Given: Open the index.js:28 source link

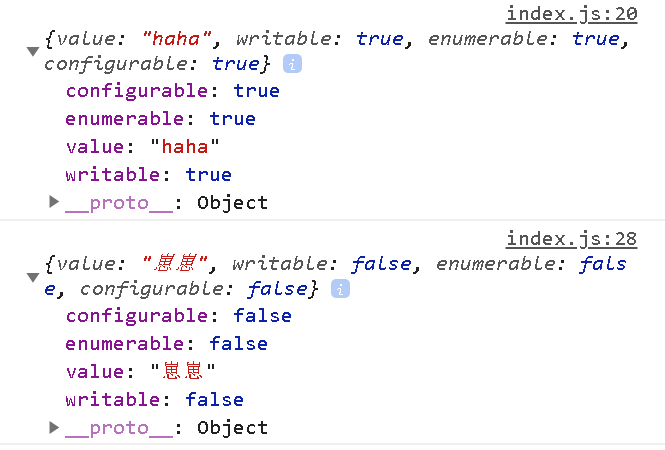Looking at the screenshot, I should point(571,238).
